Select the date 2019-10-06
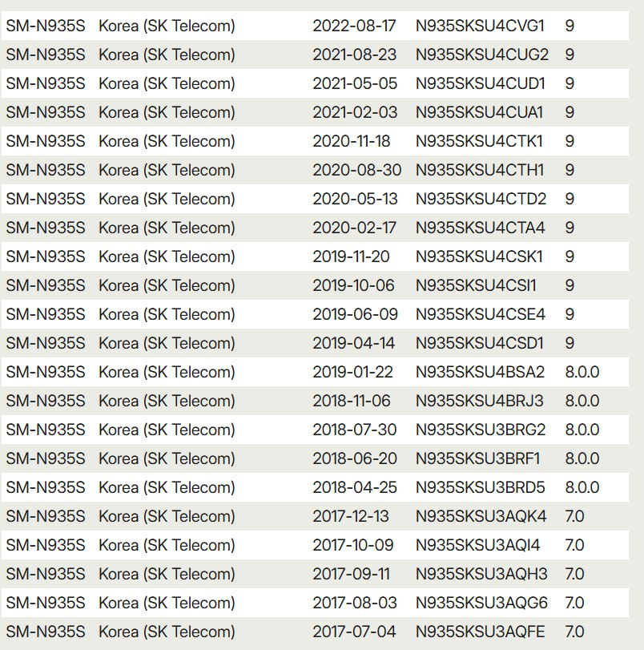Screen dimensions: 644x650 tap(353, 285)
